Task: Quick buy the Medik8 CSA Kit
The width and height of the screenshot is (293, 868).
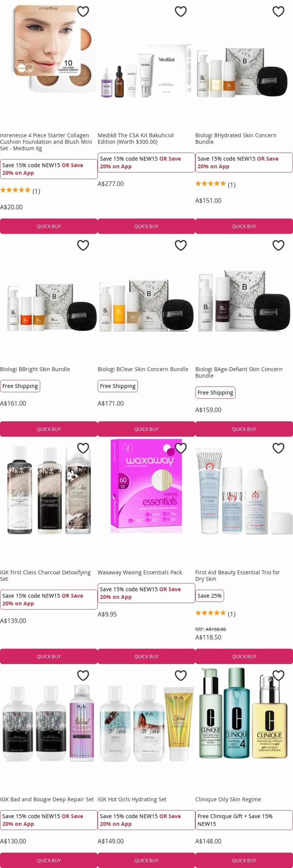Action: (x=146, y=227)
